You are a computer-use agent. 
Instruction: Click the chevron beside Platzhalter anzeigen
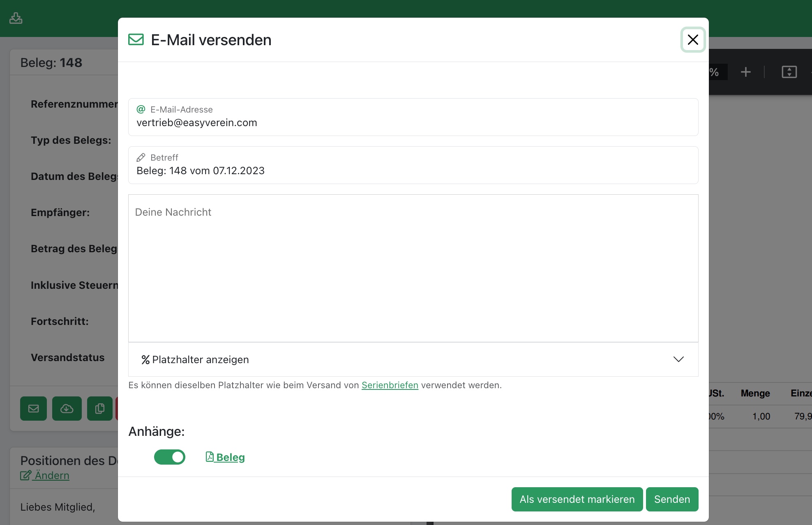coord(678,359)
